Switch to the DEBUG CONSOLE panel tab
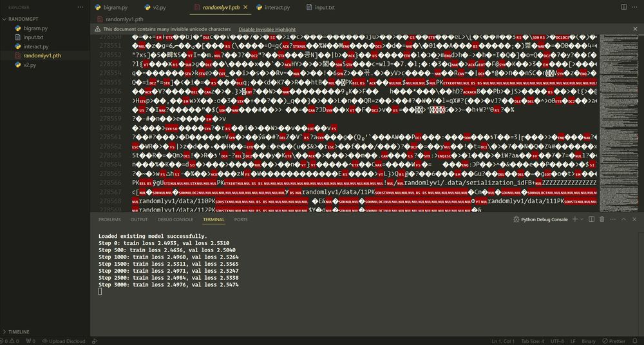The height and width of the screenshot is (345, 644). point(175,220)
